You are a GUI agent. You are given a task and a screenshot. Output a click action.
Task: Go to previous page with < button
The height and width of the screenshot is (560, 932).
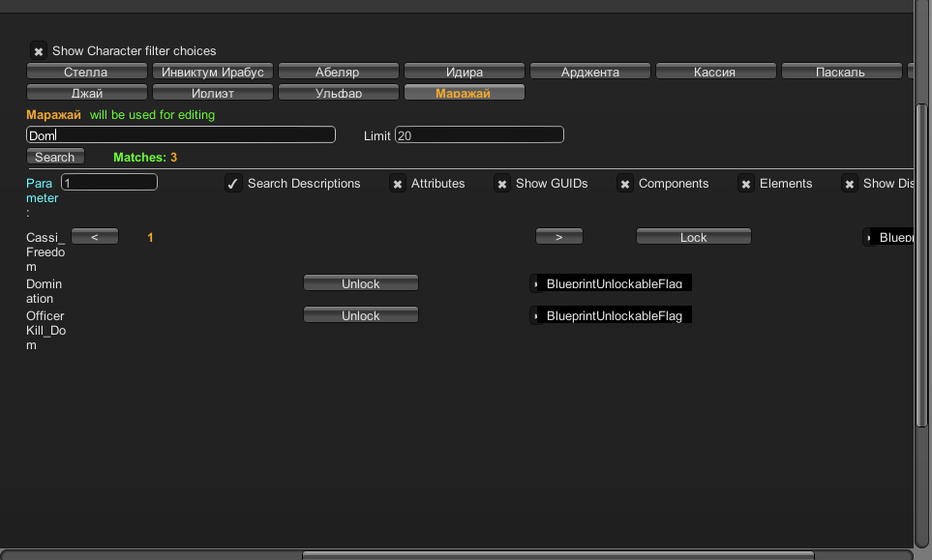(x=95, y=237)
